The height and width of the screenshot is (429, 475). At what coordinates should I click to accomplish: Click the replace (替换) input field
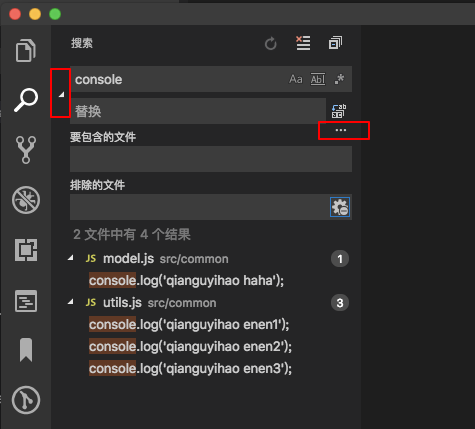(198, 111)
